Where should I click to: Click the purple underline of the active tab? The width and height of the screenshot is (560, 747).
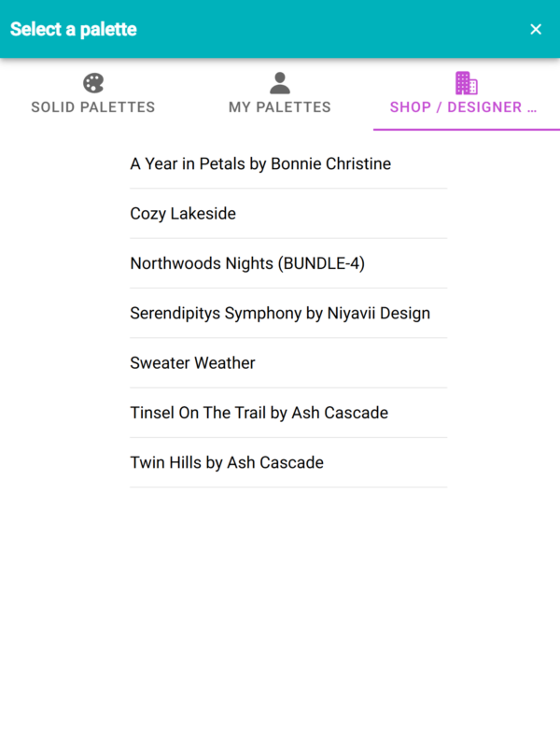click(467, 129)
